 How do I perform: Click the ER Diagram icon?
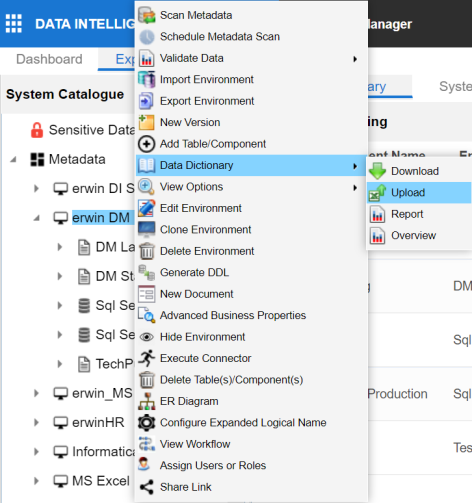pos(147,401)
